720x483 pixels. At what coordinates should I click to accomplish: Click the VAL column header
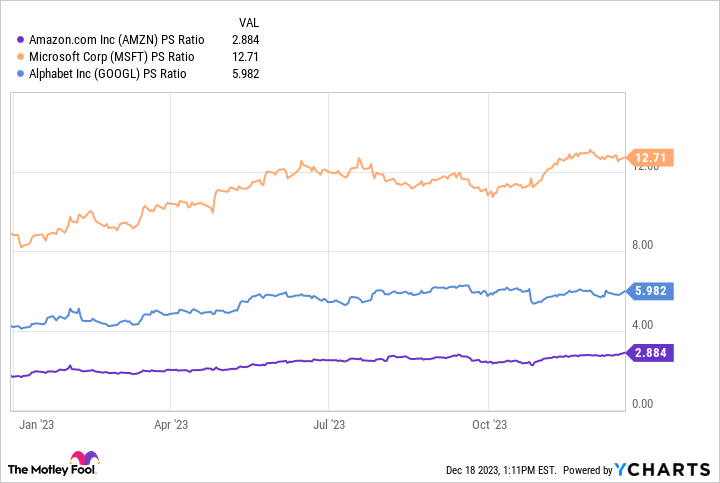click(253, 21)
